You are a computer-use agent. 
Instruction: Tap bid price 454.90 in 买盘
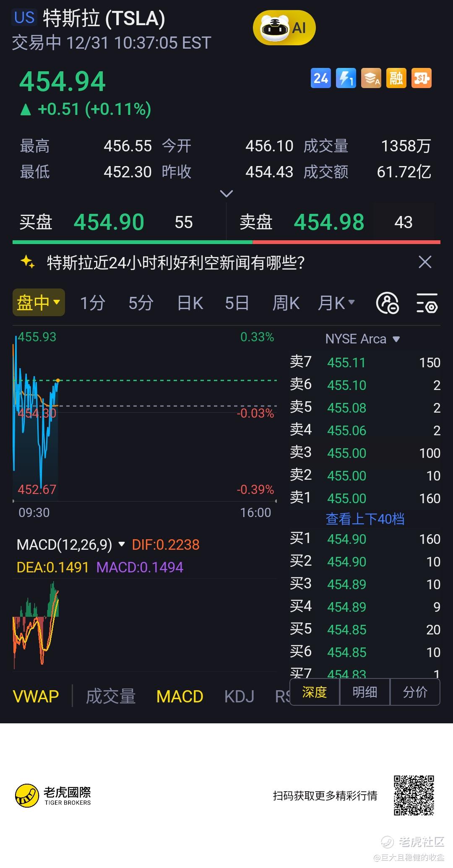point(109,222)
